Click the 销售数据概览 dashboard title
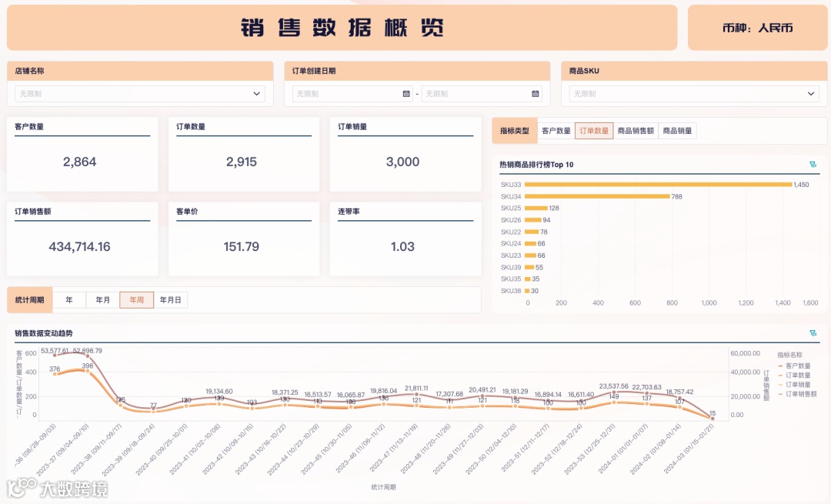The width and height of the screenshot is (831, 504). (x=342, y=28)
